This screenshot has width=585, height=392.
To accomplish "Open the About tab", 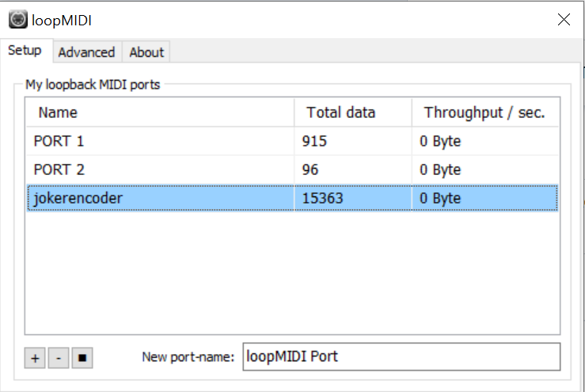I will click(x=146, y=52).
